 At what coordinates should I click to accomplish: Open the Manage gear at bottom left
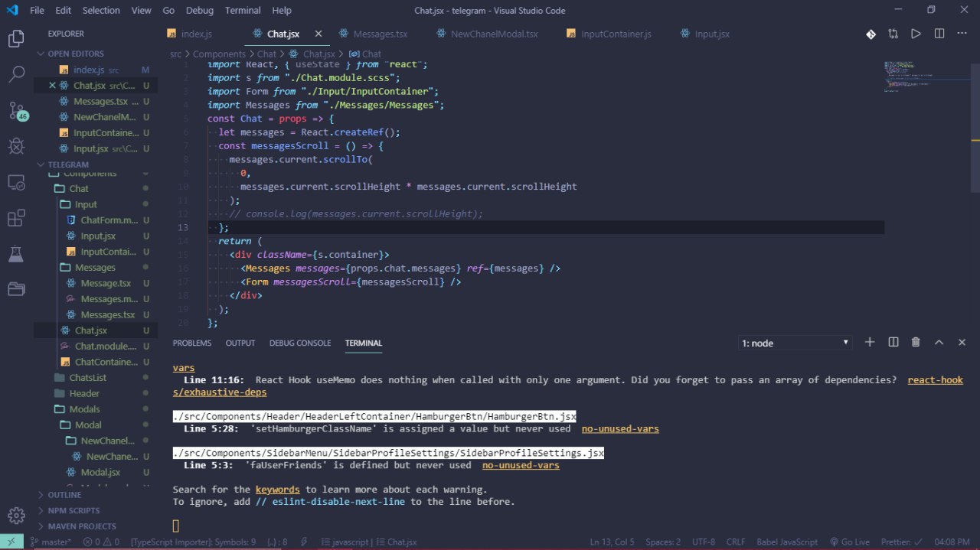tap(16, 515)
